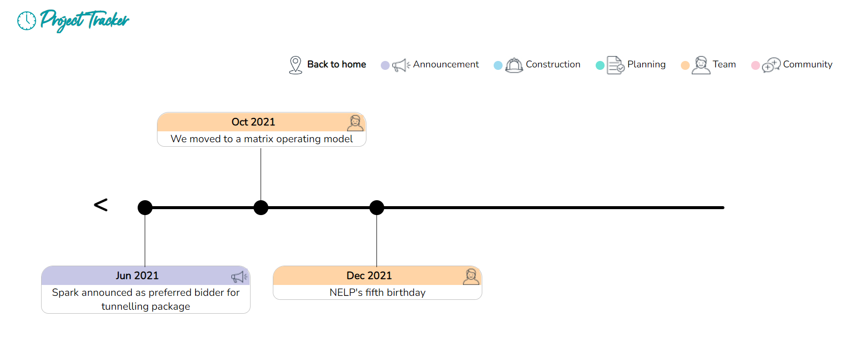Screen dimensions: 868x337
Task: Click the Construction hard hat icon
Action: (514, 65)
